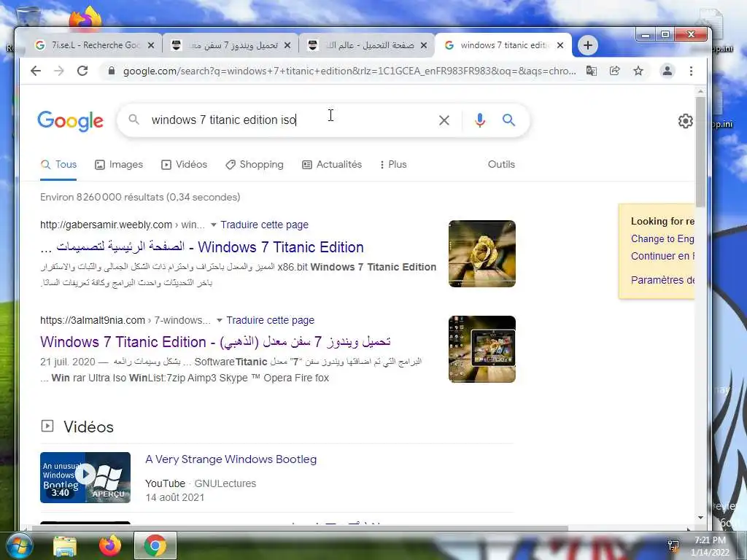Open gabersamir 'Windows 7 Titanic Edition' result
747x560 pixels.
[x=202, y=247]
